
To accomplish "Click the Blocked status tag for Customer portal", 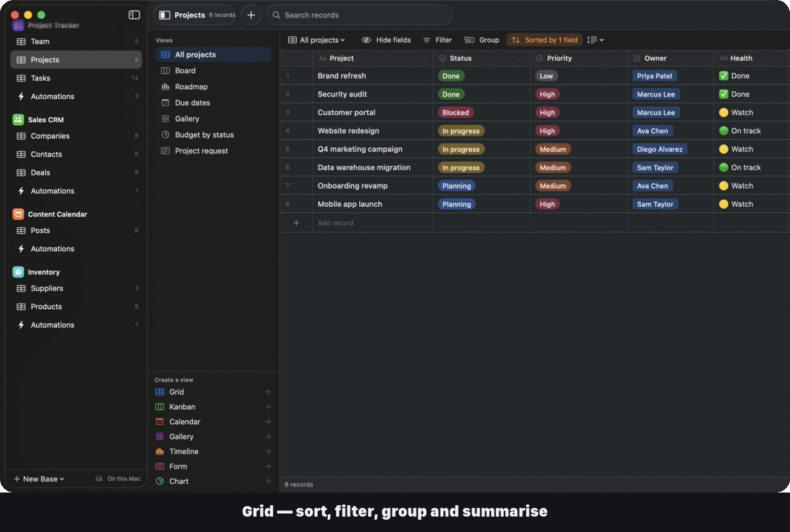I will point(455,112).
